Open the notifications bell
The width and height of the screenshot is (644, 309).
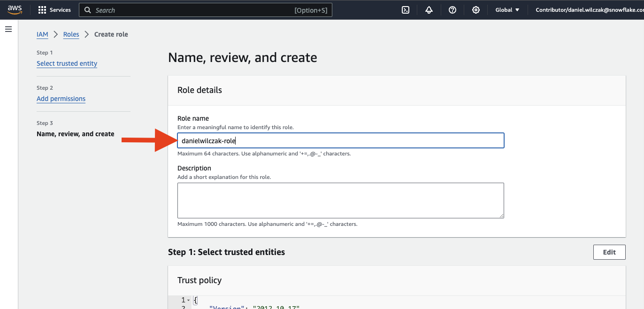pos(429,10)
